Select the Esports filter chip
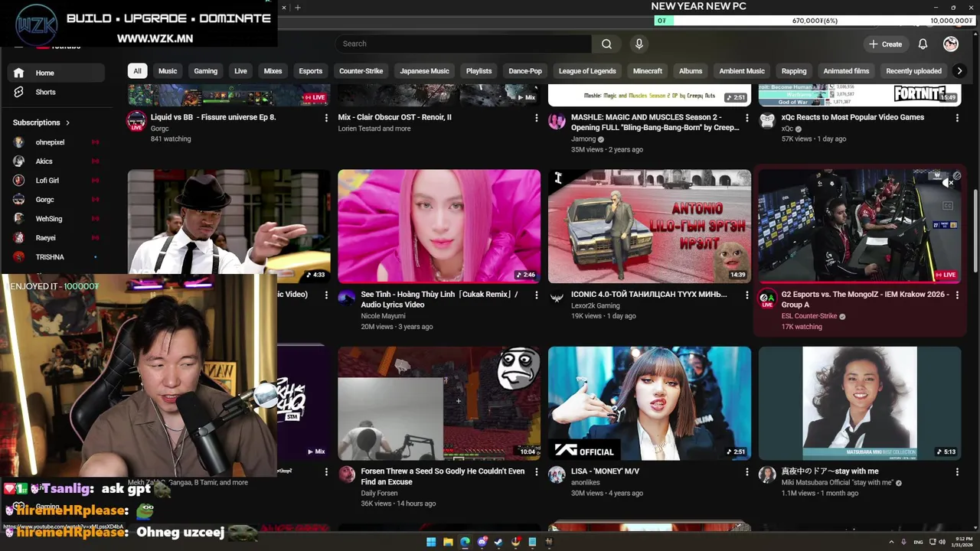The height and width of the screenshot is (551, 980). coord(310,71)
